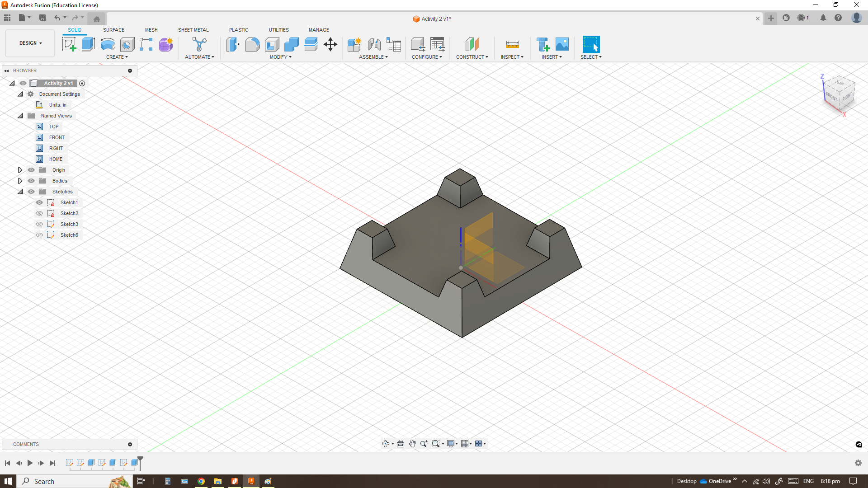Select the Measure tool
This screenshot has height=488, width=868.
pos(512,44)
